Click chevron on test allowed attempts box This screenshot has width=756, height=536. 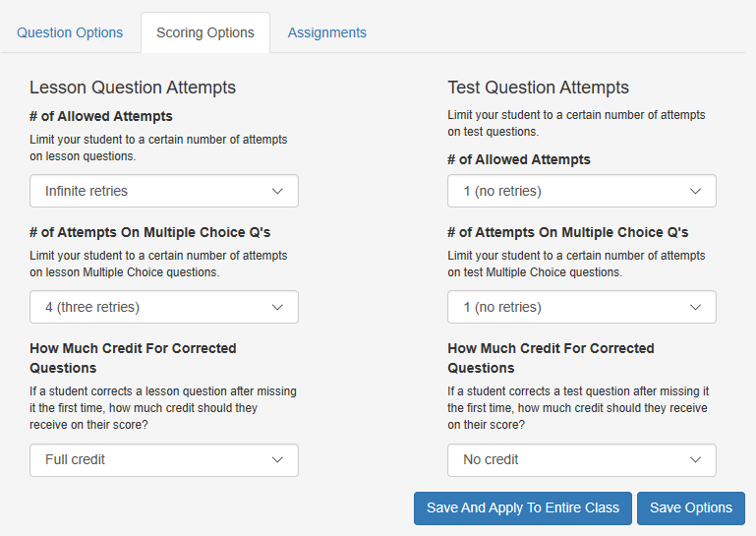point(695,191)
